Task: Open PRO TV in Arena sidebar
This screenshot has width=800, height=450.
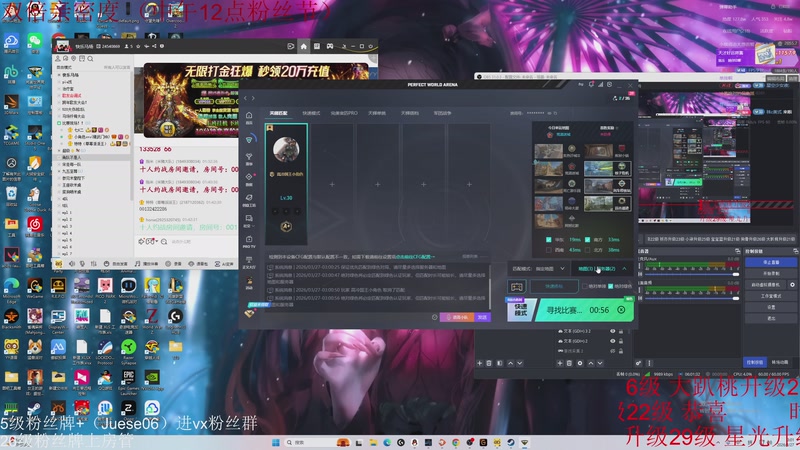Action: 249,241
